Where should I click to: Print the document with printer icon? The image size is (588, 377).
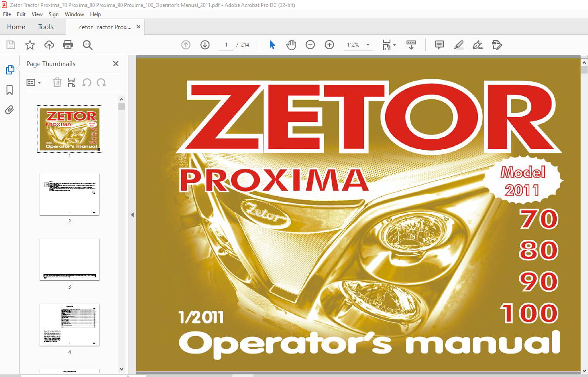pos(68,45)
